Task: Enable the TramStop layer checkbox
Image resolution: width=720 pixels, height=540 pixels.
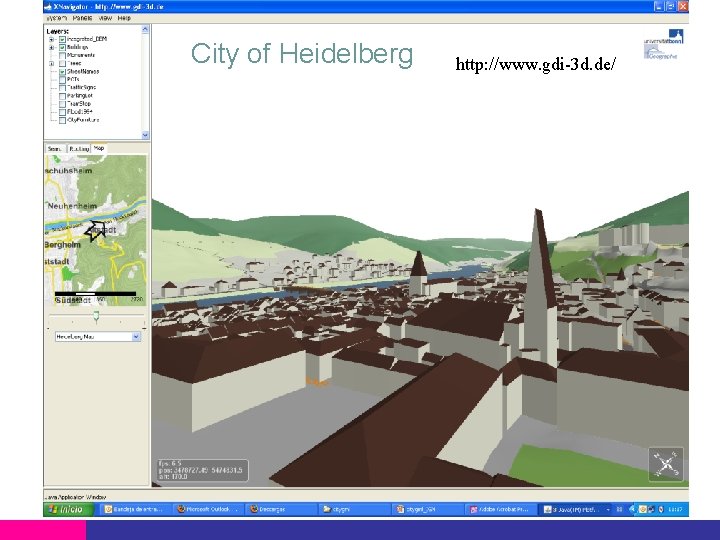Action: pos(62,104)
